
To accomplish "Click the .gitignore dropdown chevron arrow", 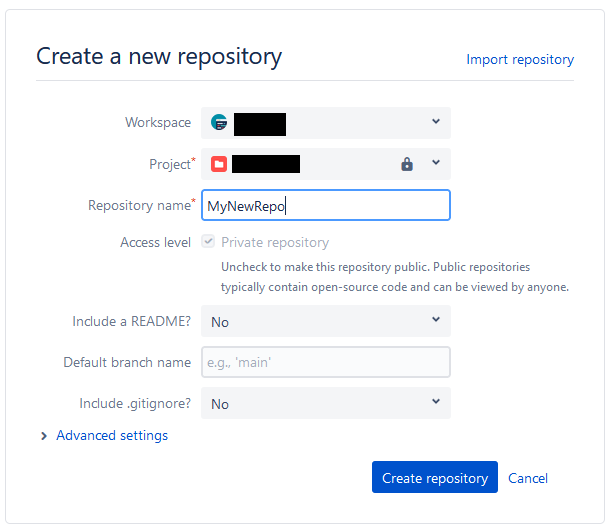I will coord(436,402).
